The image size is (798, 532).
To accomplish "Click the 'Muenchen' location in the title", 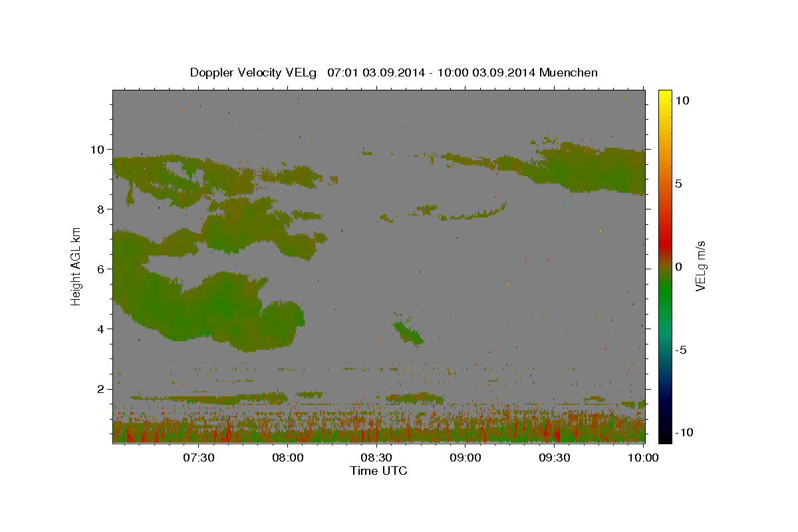I will pyautogui.click(x=569, y=72).
